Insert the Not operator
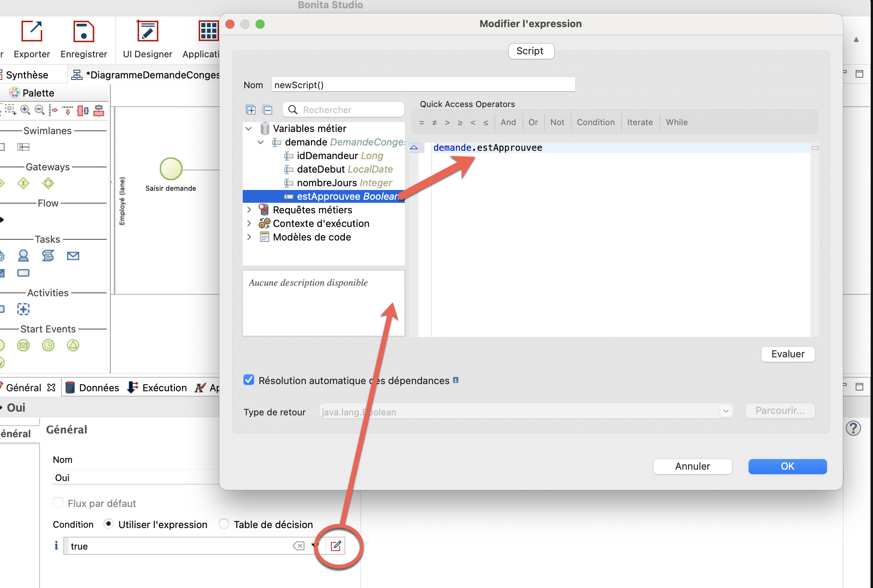873x588 pixels. (x=557, y=122)
